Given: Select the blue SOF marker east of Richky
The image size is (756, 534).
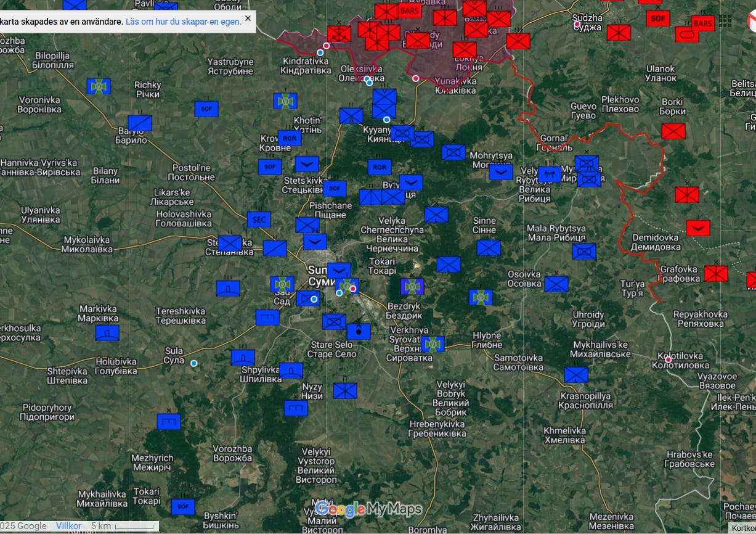Looking at the screenshot, I should click(206, 109).
